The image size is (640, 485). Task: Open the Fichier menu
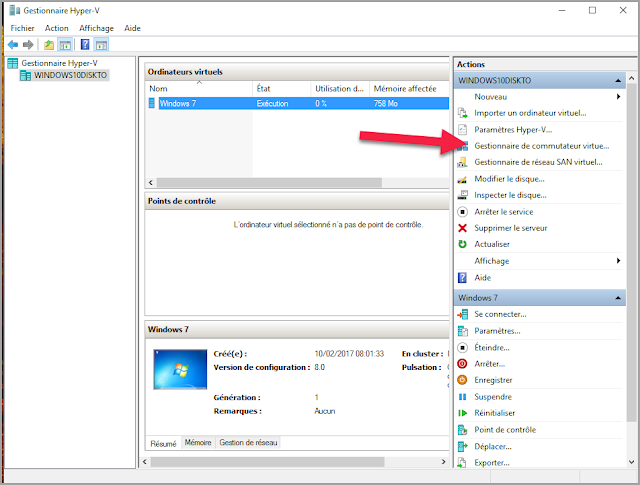pos(22,28)
